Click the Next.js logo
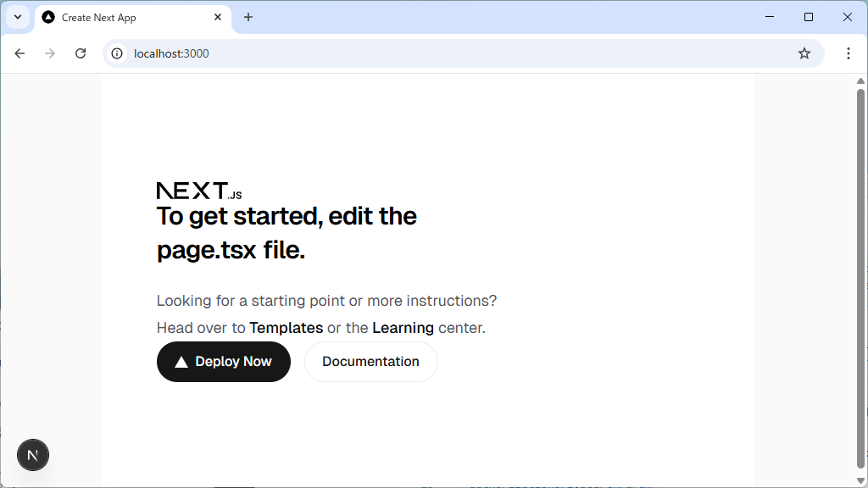868x488 pixels. (199, 191)
